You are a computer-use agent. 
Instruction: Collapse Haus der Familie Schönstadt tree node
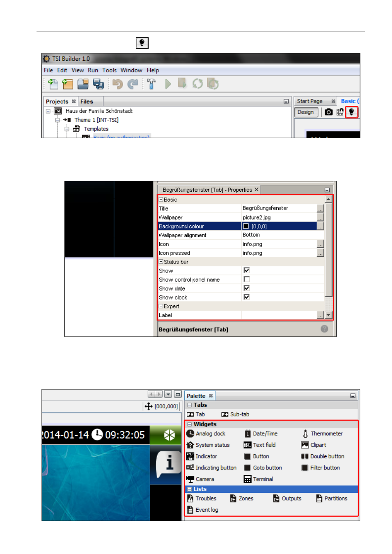tap(48, 111)
